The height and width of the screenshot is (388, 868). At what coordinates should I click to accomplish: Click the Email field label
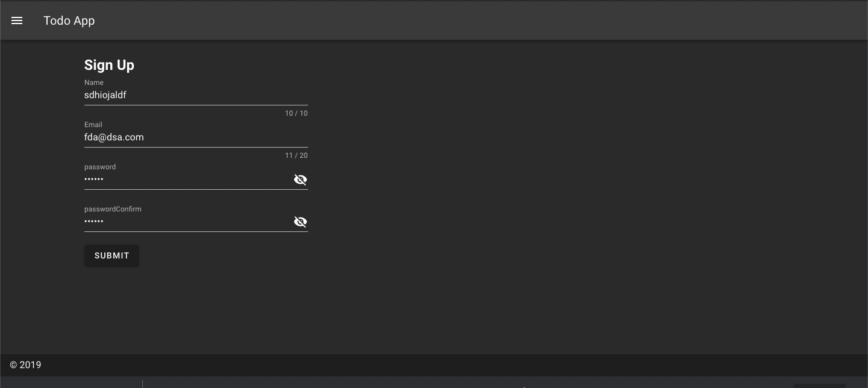93,125
